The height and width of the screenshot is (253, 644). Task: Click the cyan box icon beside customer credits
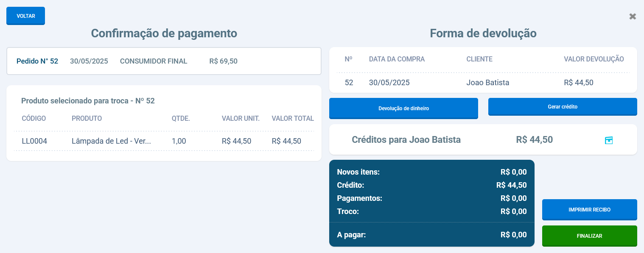(x=609, y=140)
